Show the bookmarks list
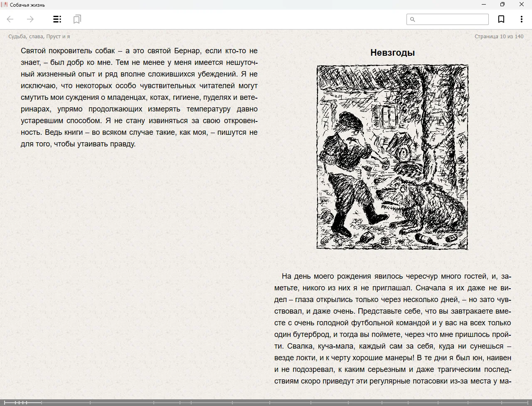Image resolution: width=532 pixels, height=406 pixels. [77, 19]
